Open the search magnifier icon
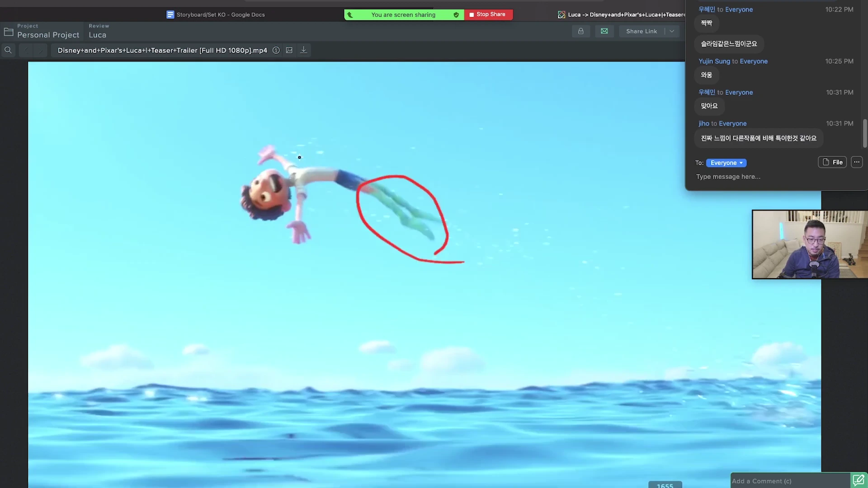This screenshot has height=488, width=868. click(x=8, y=50)
